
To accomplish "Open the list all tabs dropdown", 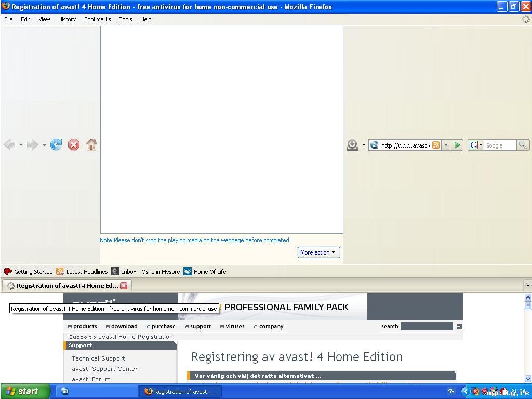I will (528, 286).
